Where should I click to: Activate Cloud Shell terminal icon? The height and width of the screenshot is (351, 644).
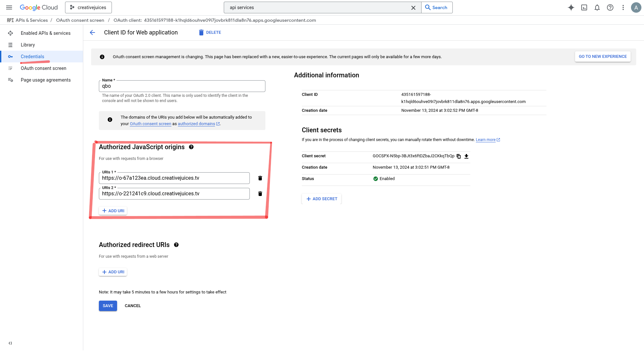tap(584, 7)
